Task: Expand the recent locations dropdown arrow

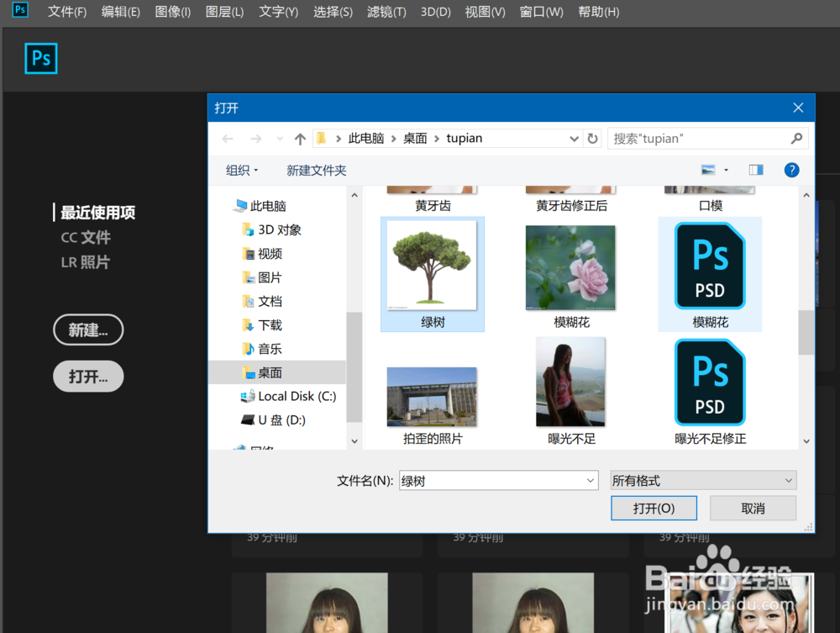Action: 280,139
